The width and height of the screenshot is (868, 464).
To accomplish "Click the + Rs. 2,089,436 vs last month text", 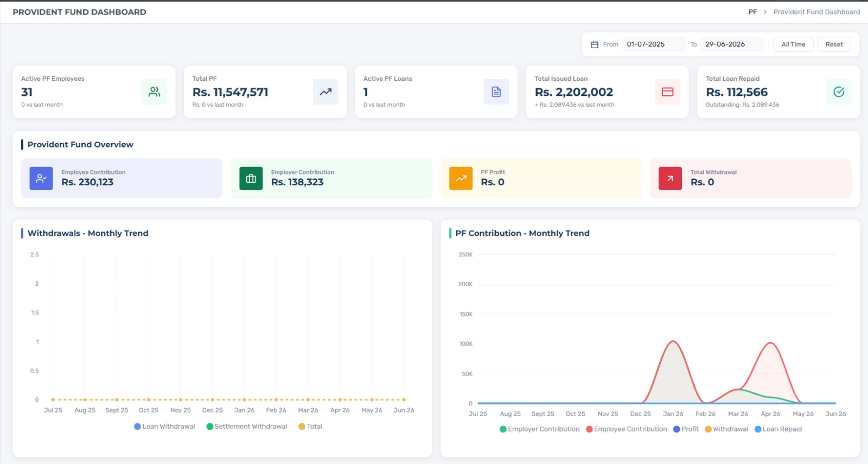I will 575,105.
